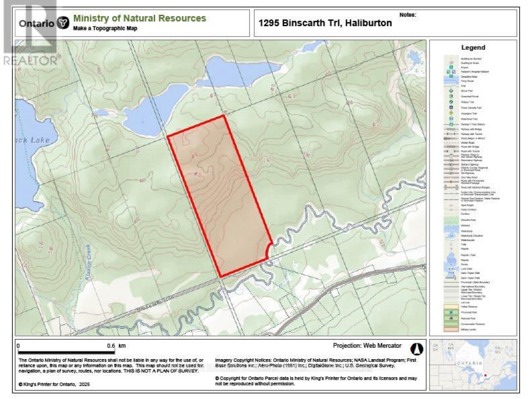
Task: Click the Indian Reserve legend swatch
Action: coord(450,306)
